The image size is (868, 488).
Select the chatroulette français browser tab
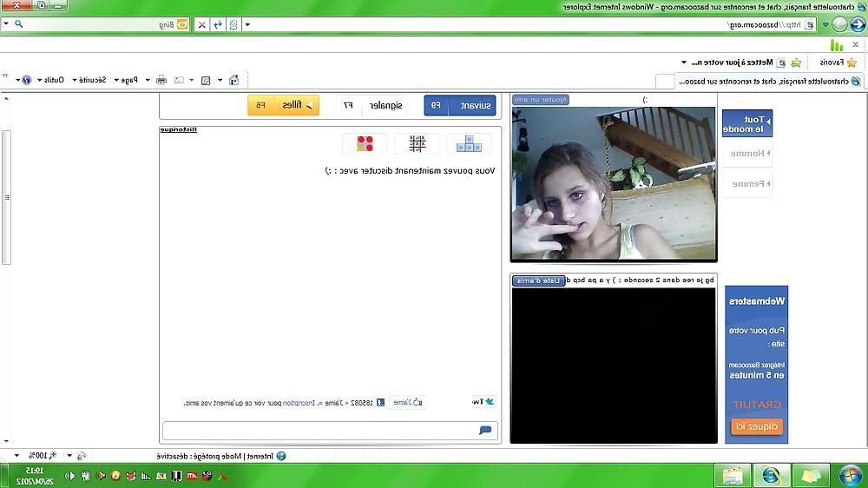pos(769,82)
